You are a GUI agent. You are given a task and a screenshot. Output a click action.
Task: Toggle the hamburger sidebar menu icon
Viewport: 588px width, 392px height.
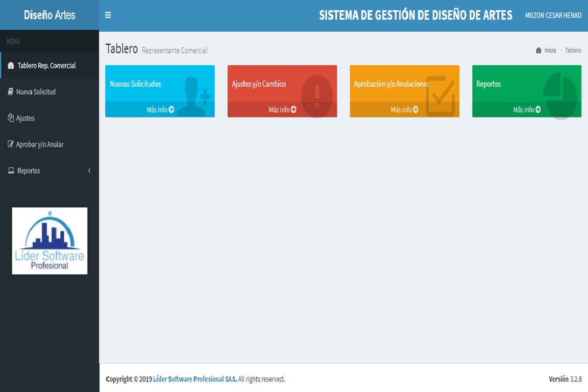coord(108,15)
